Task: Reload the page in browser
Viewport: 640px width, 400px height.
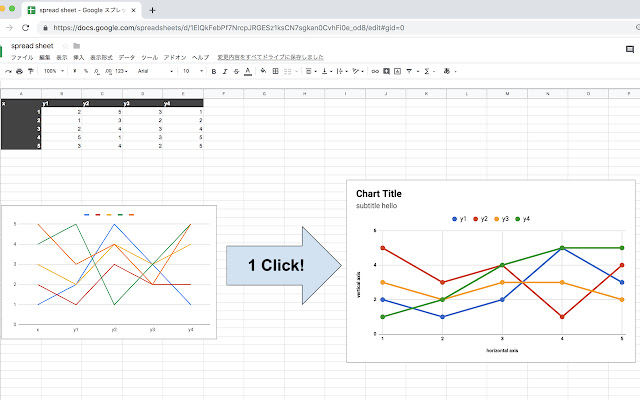Action: click(x=25, y=28)
